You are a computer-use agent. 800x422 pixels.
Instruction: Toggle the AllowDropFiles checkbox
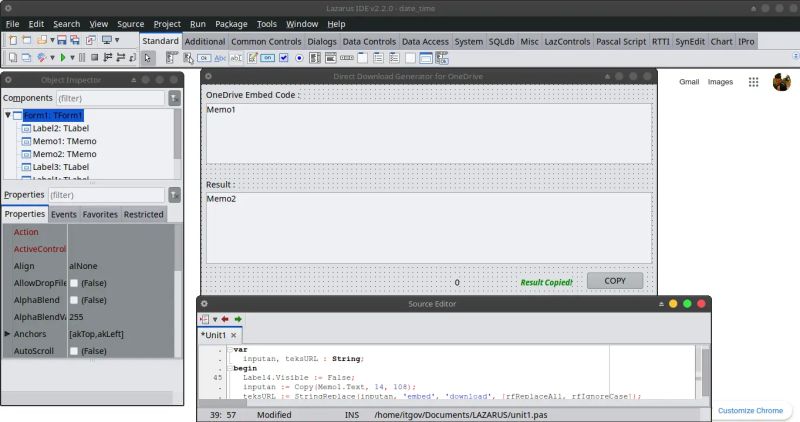[x=74, y=283]
